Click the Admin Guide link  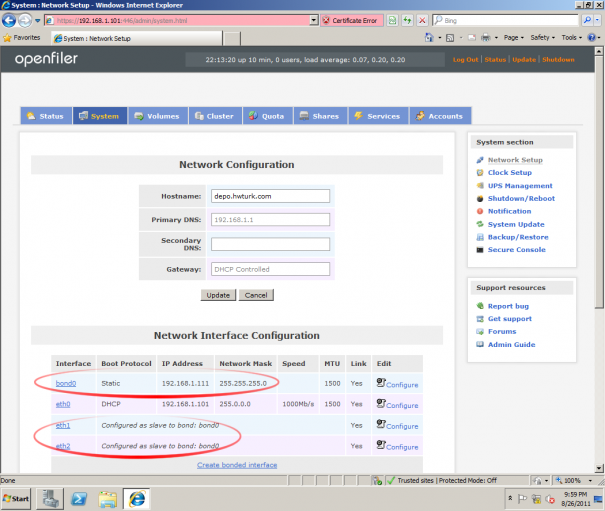coord(511,345)
